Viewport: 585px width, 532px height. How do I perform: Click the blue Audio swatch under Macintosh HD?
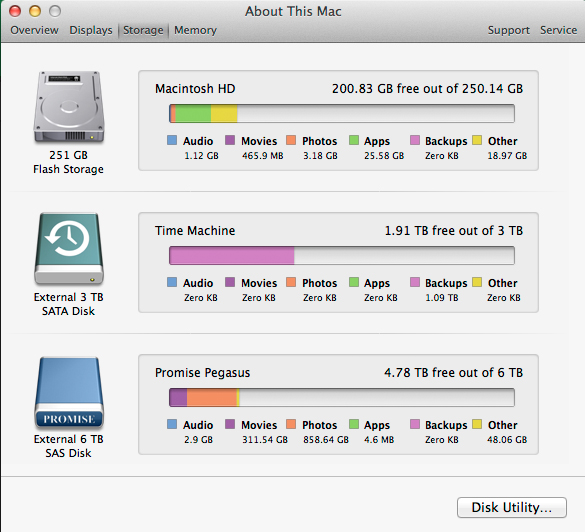point(172,140)
